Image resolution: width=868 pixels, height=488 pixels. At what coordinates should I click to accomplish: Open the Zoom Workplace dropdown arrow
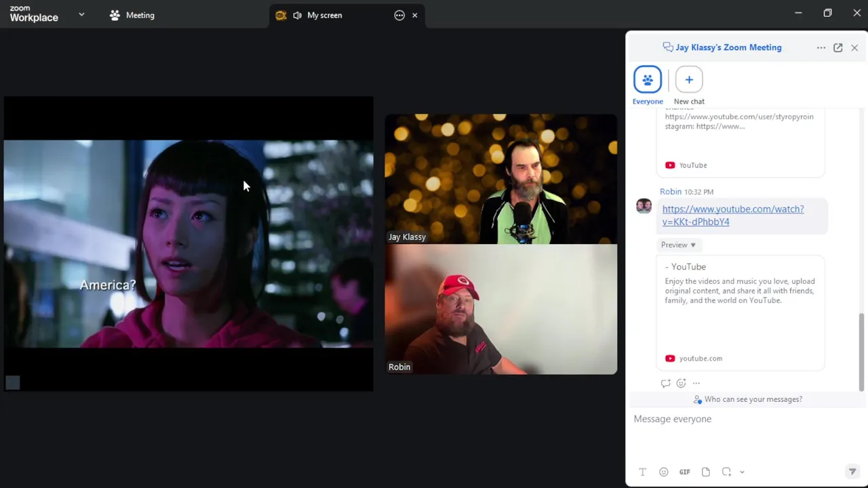[81, 14]
